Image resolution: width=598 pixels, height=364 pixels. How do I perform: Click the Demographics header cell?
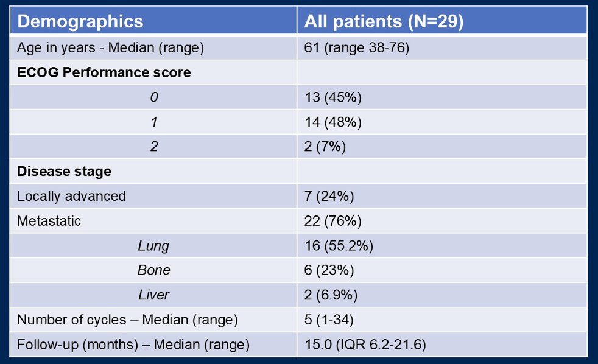pyautogui.click(x=153, y=21)
